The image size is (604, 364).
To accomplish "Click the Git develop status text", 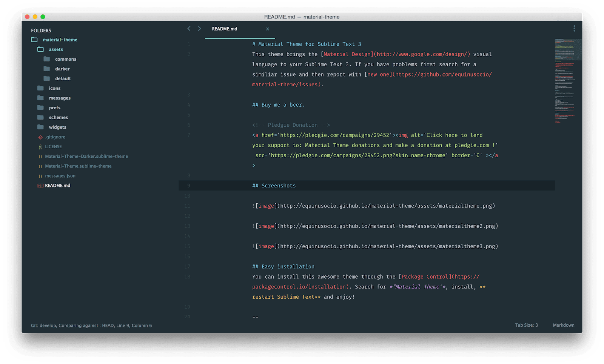I will click(91, 326).
